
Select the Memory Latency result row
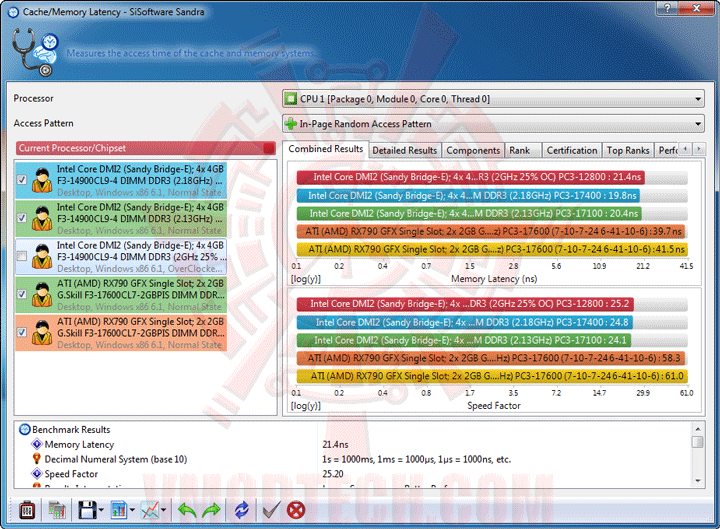354,445
